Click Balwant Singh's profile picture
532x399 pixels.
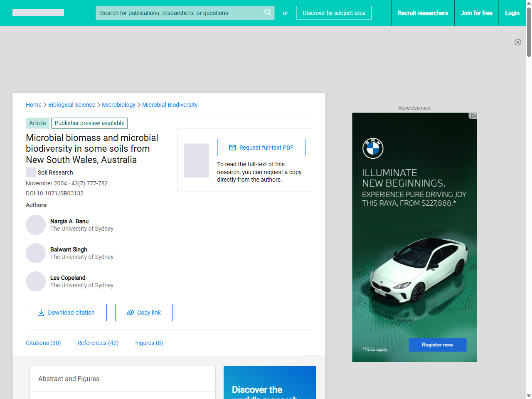coord(36,253)
